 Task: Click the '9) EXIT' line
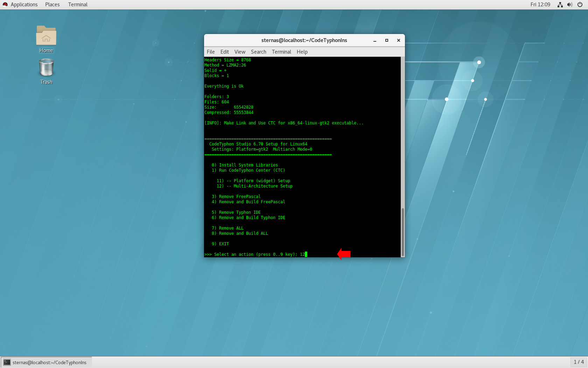(x=220, y=244)
